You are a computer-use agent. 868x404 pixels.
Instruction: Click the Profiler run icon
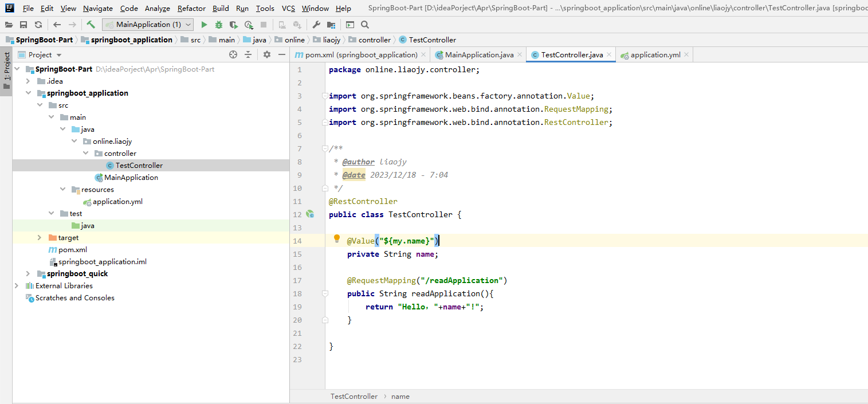click(249, 25)
